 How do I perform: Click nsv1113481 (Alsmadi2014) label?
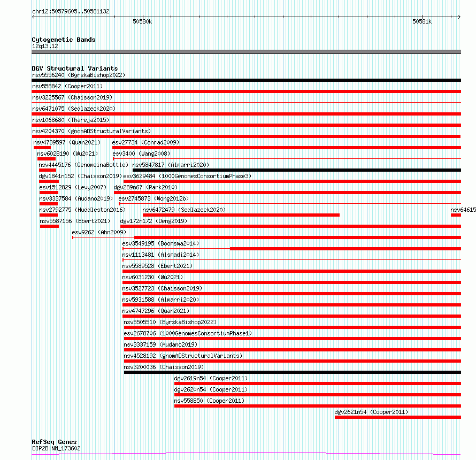(x=160, y=255)
